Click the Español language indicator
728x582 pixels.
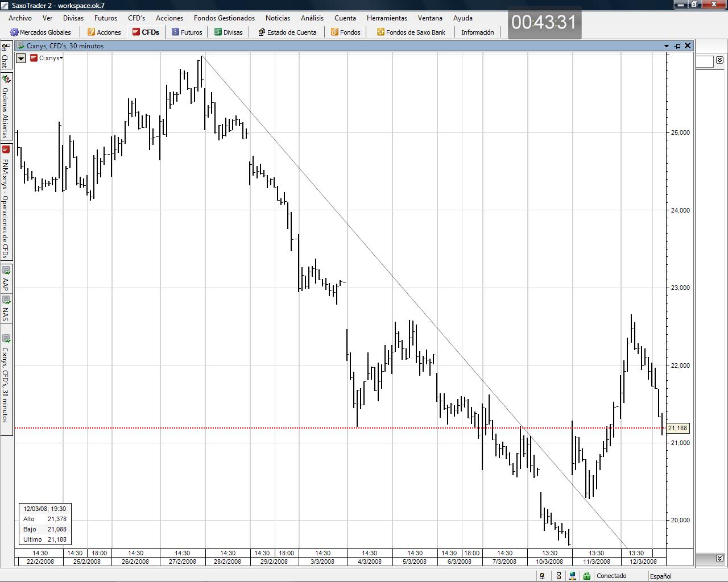click(x=661, y=576)
